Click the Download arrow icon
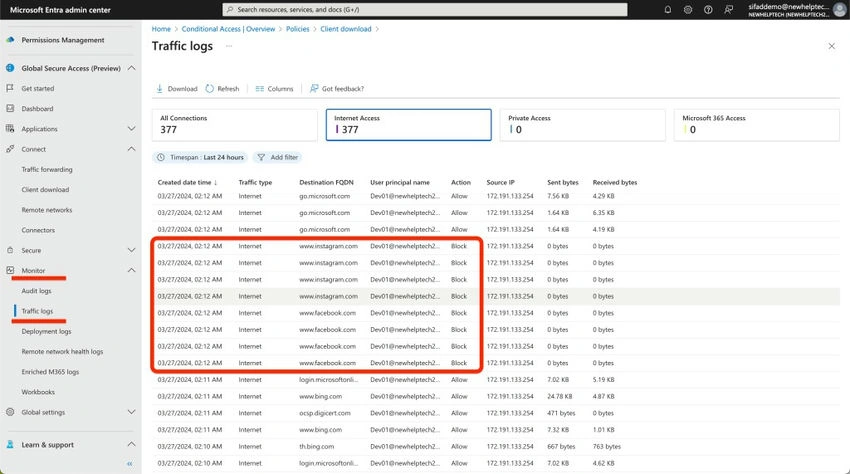The image size is (850, 474). click(159, 88)
